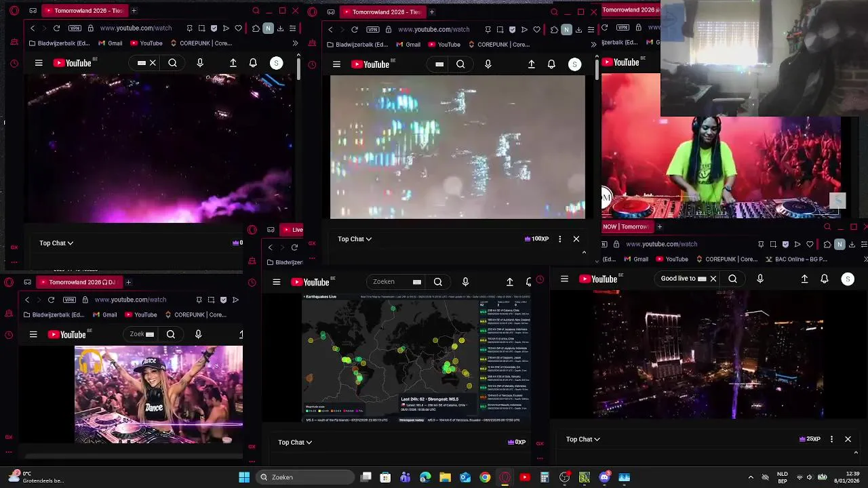Screen dimensions: 868x488
Task: Open Easy Setup menu in fireworks-video window
Action: (292, 28)
